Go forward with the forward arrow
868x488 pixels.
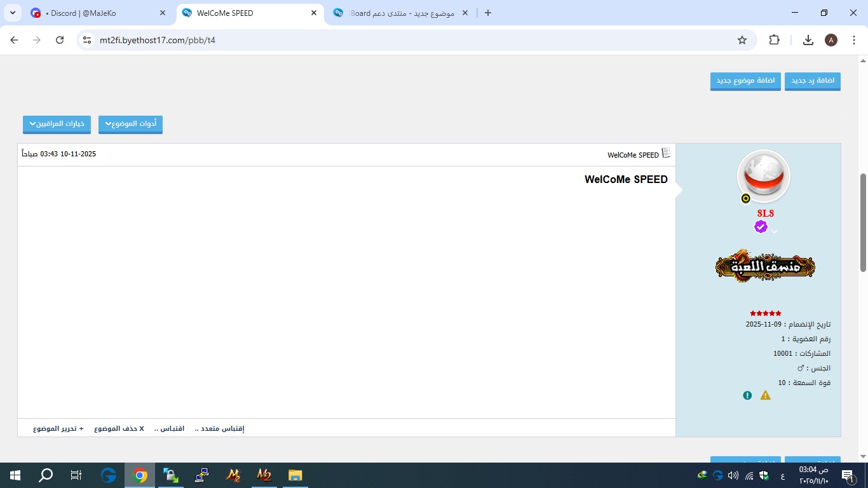click(37, 40)
